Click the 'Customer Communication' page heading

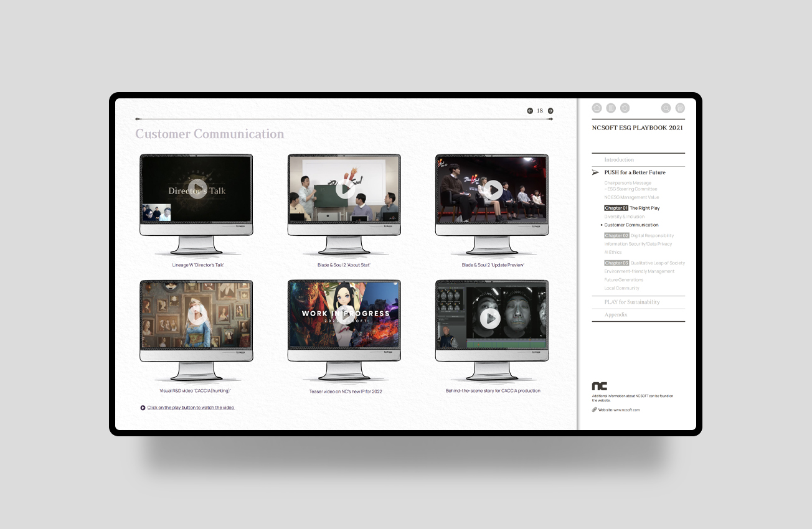point(210,134)
